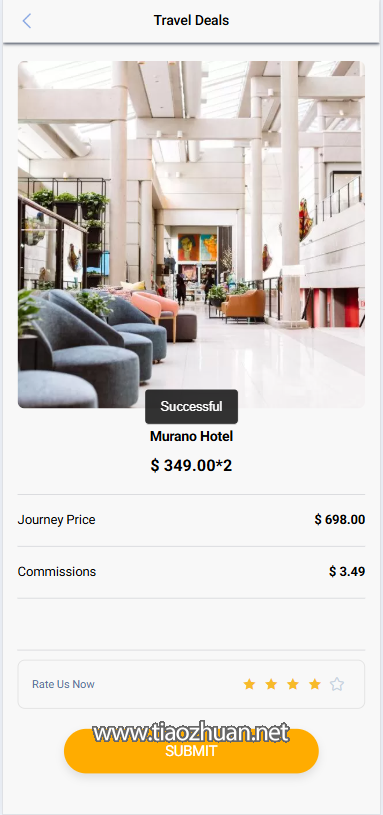Viewport: 383px width, 815px height.
Task: Open the Murano Hotel lobby photo
Action: [191, 234]
